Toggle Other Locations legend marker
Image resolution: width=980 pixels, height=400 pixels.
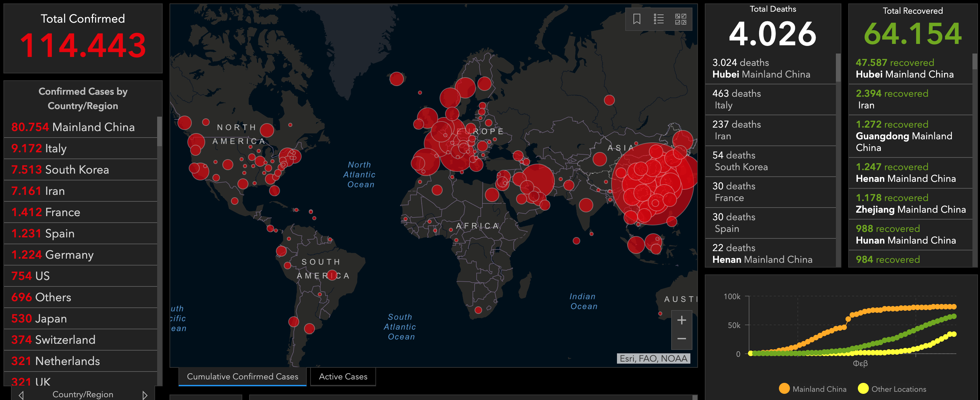pyautogui.click(x=863, y=389)
